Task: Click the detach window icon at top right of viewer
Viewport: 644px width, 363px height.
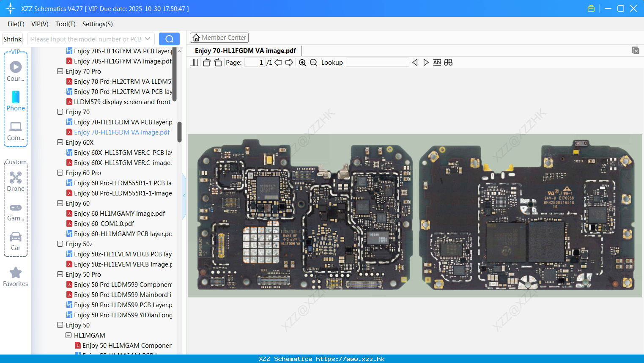Action: 636,50
